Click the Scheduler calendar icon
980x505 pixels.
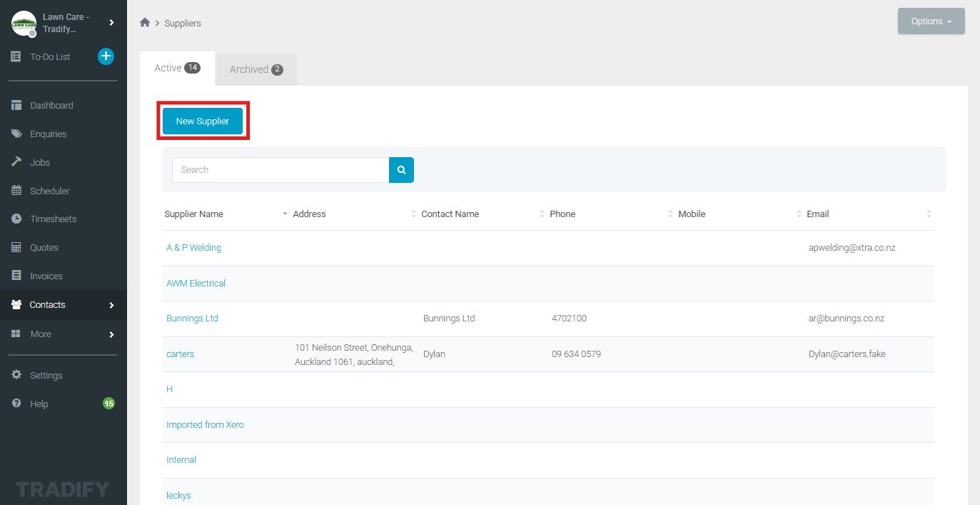(16, 191)
